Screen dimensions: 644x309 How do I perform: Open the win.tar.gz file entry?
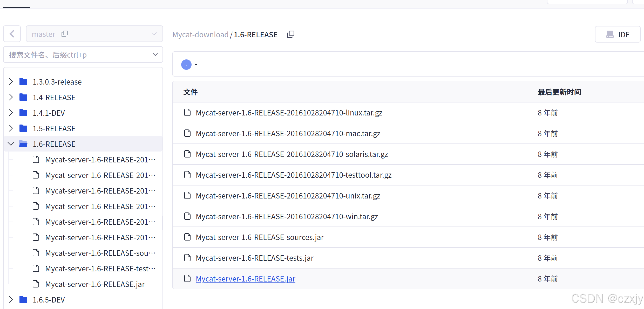tap(287, 216)
